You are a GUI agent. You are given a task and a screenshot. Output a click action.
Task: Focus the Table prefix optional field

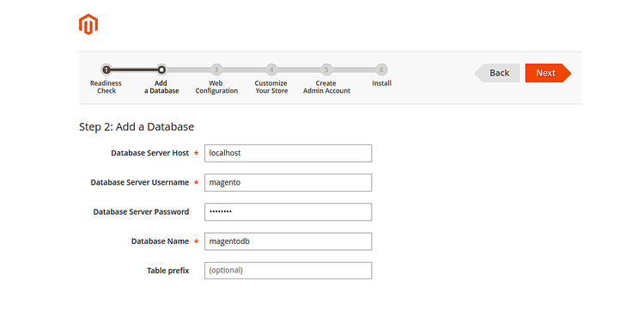pos(289,271)
